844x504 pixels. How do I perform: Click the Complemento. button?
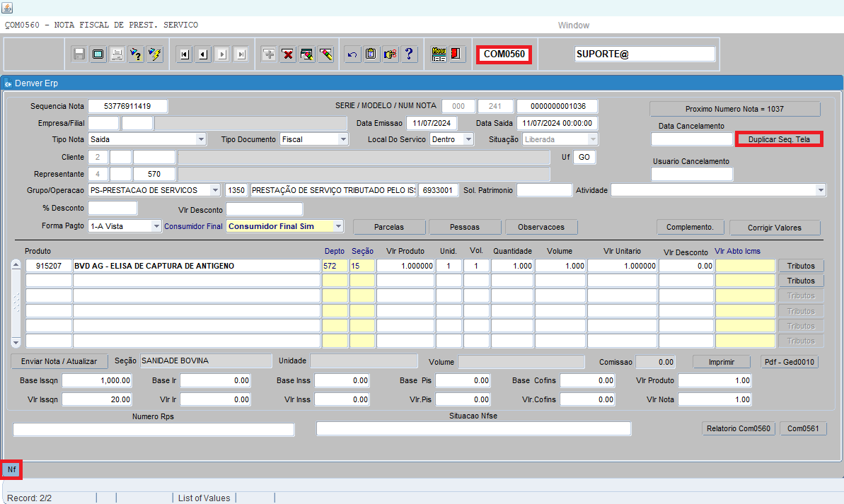(x=690, y=228)
